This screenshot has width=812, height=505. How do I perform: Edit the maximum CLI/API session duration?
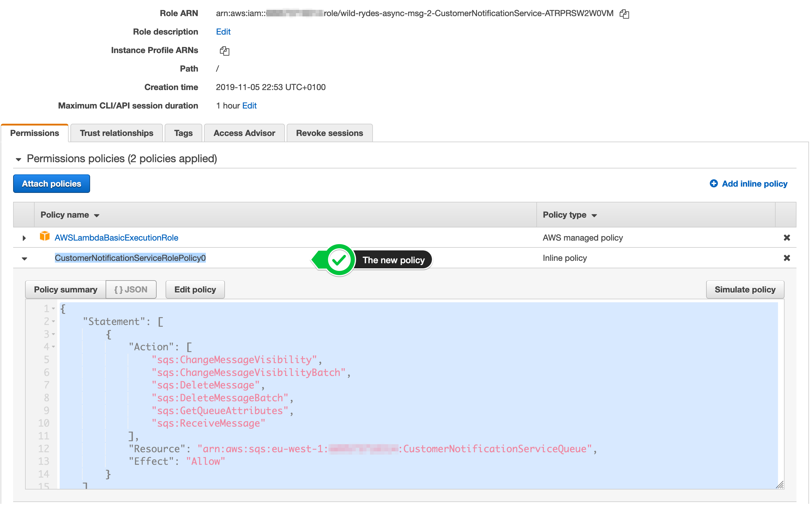pyautogui.click(x=250, y=106)
